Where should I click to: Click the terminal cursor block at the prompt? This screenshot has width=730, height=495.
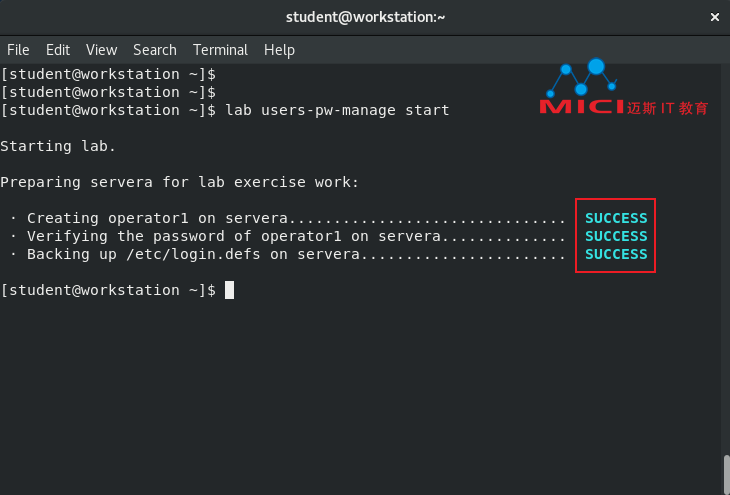[229, 290]
